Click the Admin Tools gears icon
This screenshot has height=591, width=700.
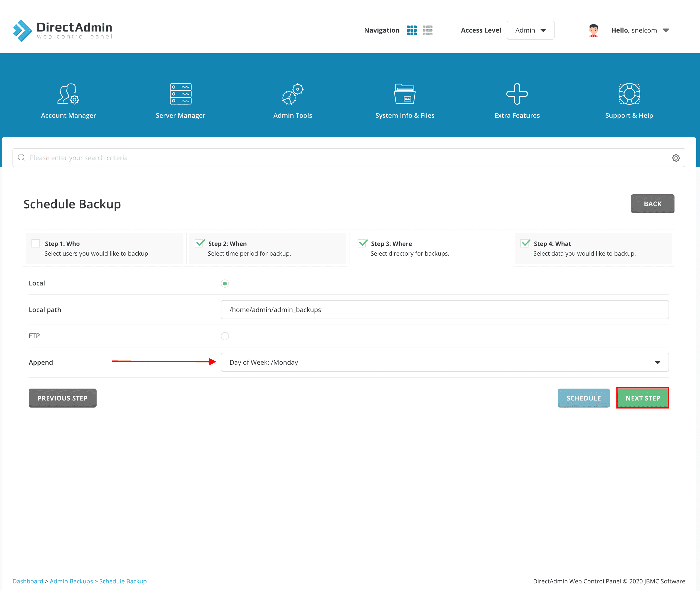(292, 94)
